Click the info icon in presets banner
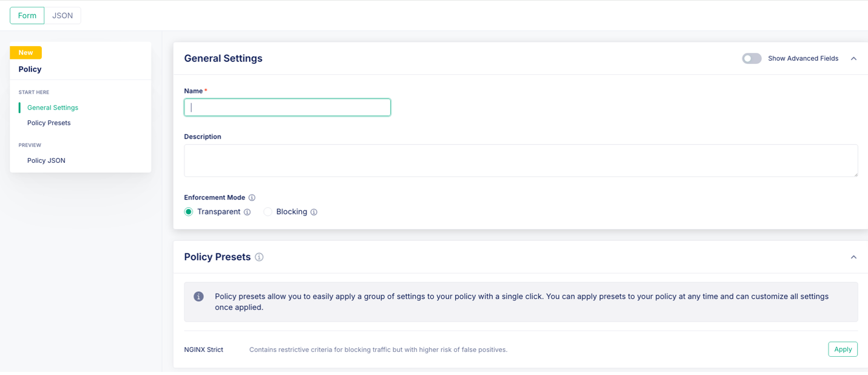868x375 pixels. (198, 297)
